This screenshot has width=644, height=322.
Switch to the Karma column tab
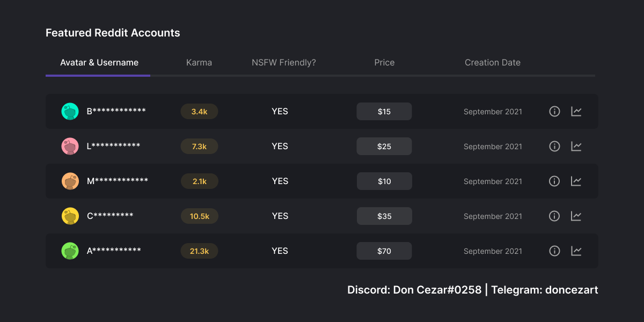199,63
